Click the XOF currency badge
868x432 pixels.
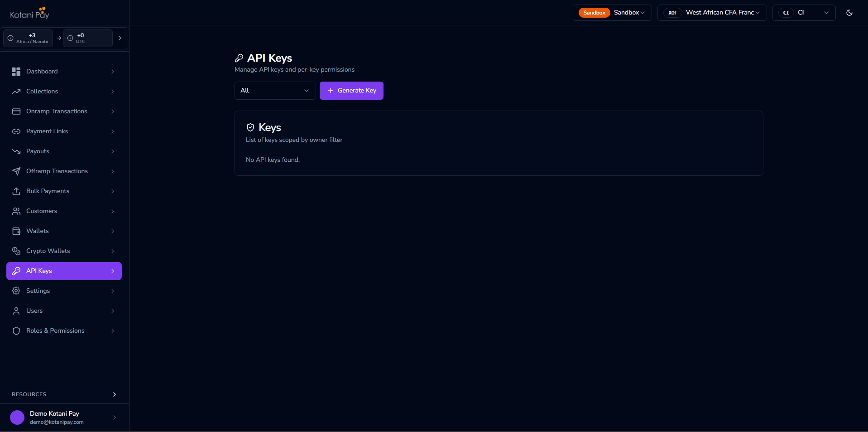673,13
